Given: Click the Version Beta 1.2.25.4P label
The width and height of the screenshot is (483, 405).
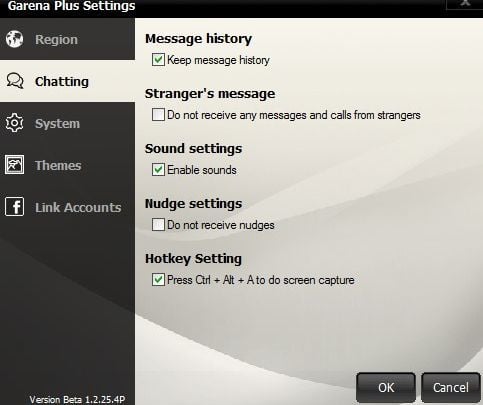Looking at the screenshot, I should point(77,399).
